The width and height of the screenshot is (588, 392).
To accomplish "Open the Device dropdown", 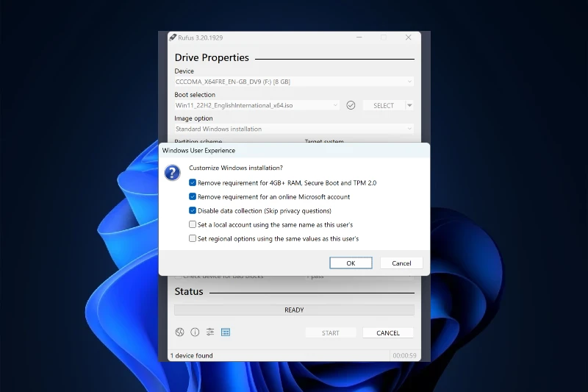I will coord(294,82).
